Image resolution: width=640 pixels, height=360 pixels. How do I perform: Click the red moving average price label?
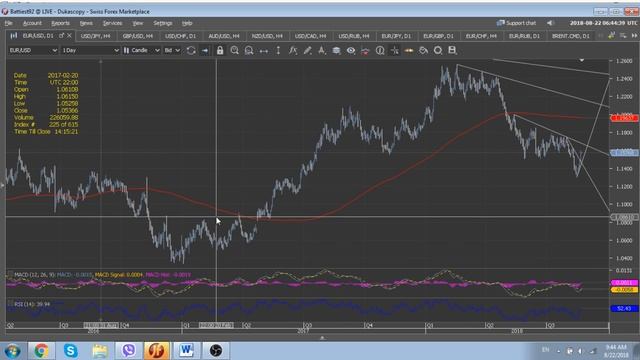624,118
